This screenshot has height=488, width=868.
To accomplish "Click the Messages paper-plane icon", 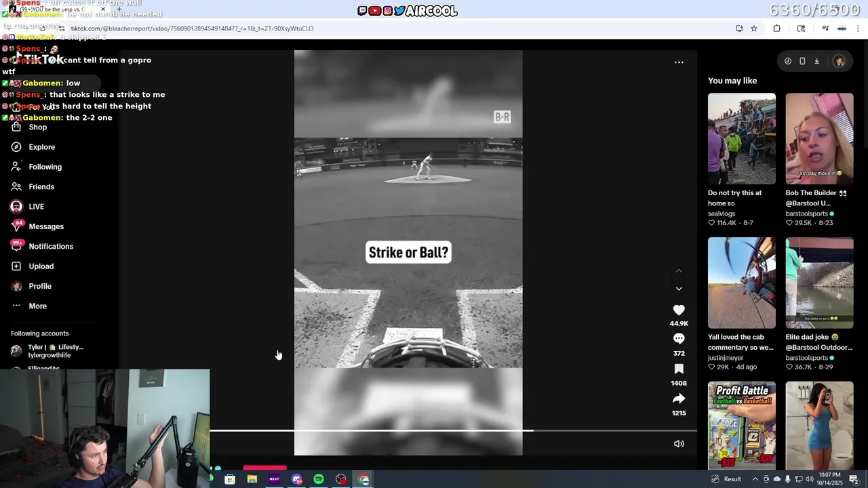I will point(16,226).
